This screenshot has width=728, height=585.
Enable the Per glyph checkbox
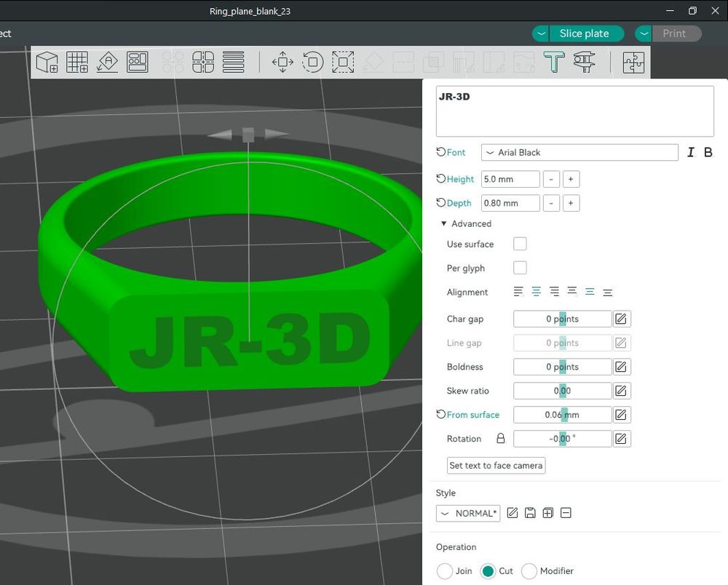(520, 268)
